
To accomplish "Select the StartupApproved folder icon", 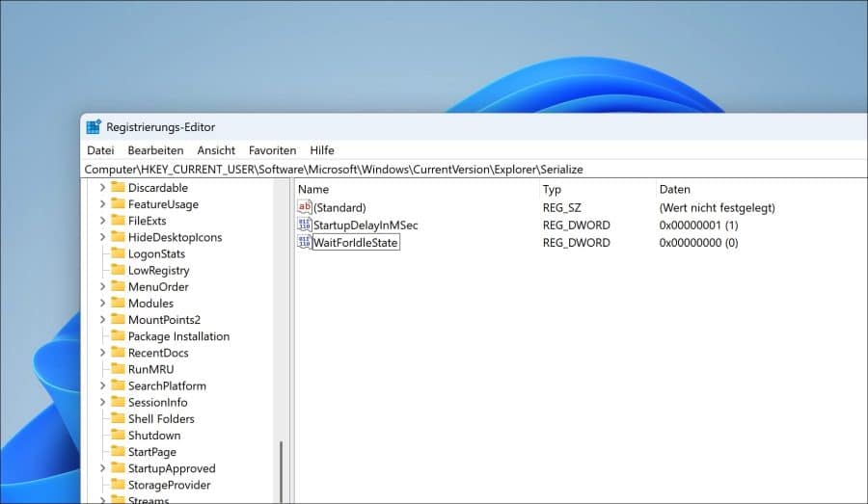I will pos(118,467).
